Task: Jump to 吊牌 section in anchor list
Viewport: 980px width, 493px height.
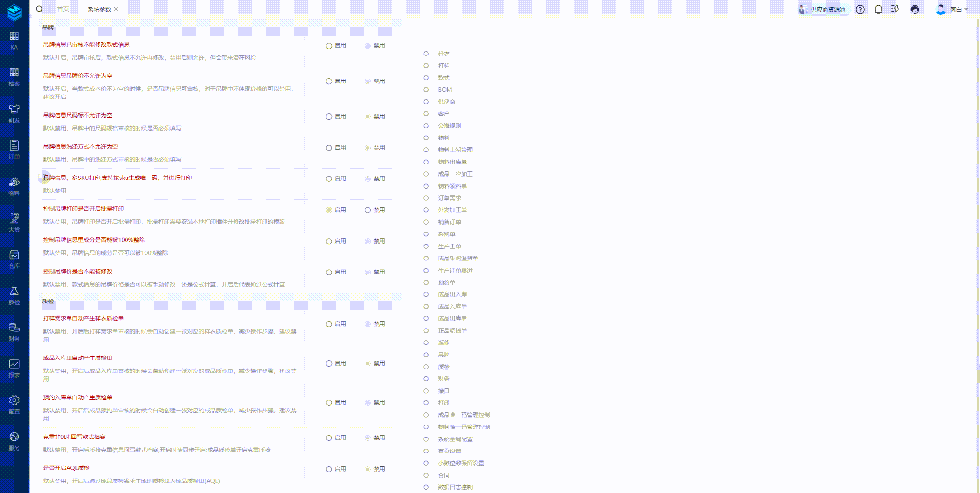Action: [x=443, y=355]
